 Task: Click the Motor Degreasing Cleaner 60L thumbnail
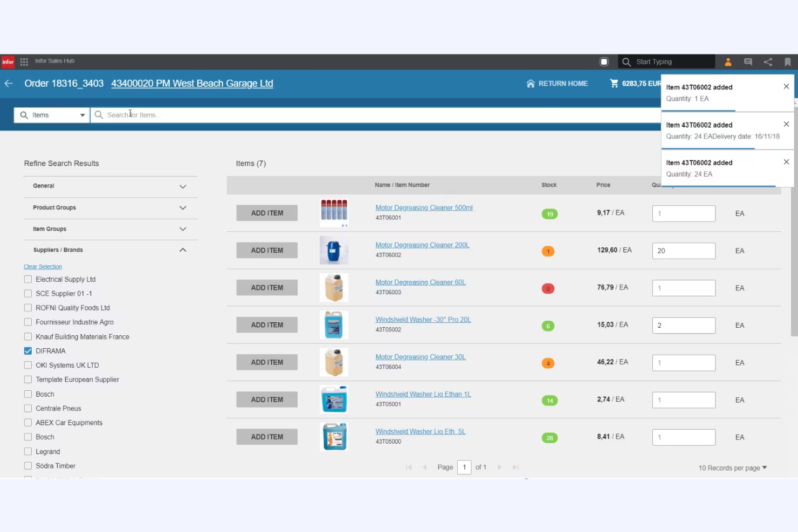[334, 288]
